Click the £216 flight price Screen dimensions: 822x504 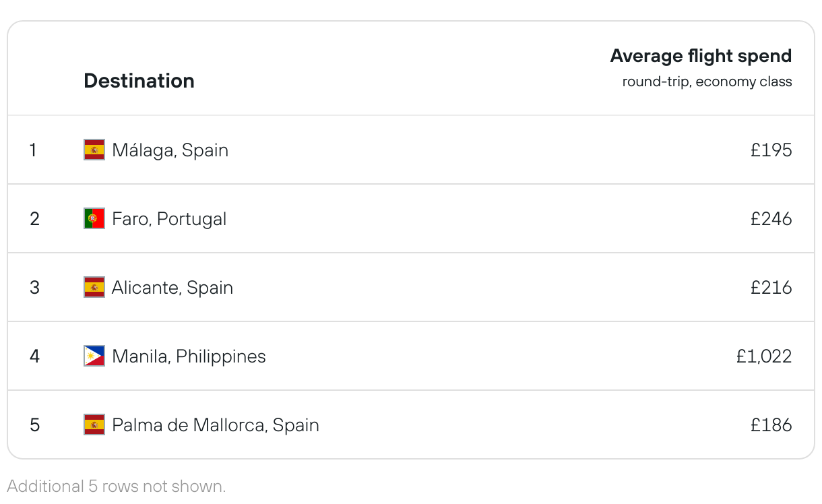point(771,288)
